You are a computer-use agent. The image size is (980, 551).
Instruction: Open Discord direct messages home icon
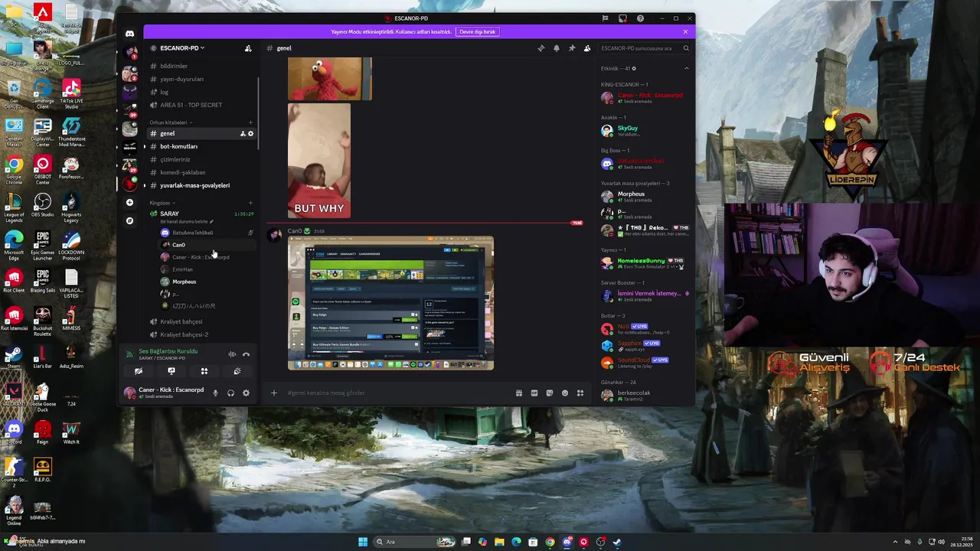[x=129, y=34]
